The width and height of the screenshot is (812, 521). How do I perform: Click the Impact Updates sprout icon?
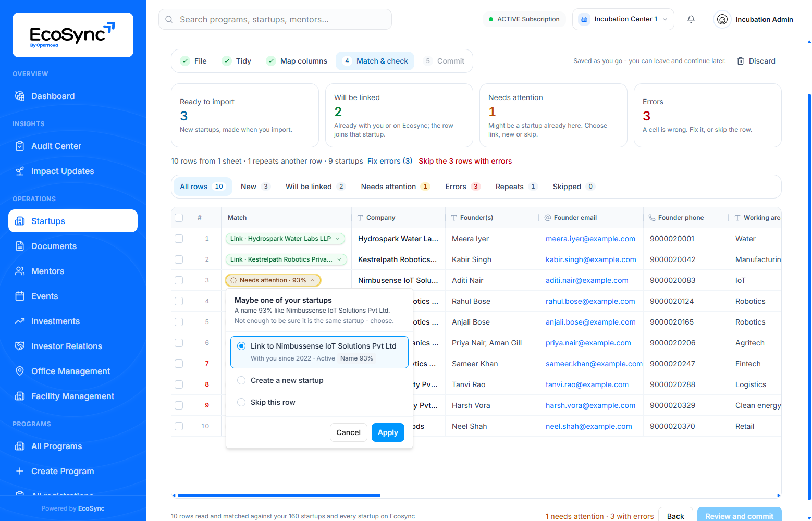[x=20, y=171]
